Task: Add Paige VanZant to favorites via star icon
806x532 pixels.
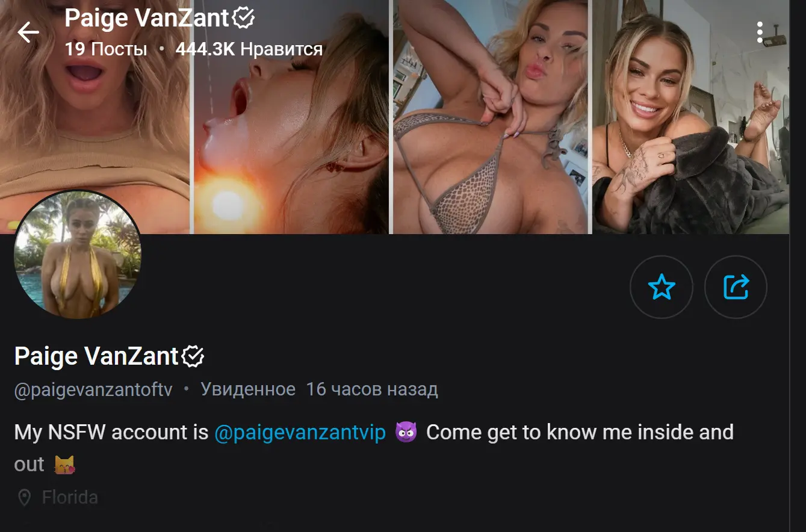Action: tap(662, 288)
